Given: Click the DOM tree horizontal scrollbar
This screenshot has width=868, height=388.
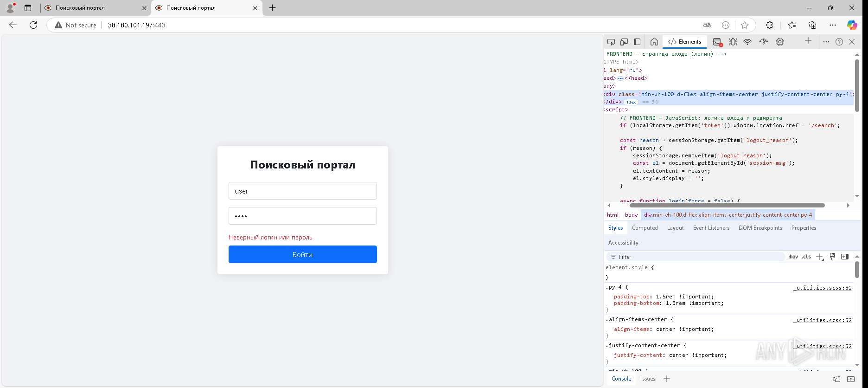Looking at the screenshot, I should 726,205.
